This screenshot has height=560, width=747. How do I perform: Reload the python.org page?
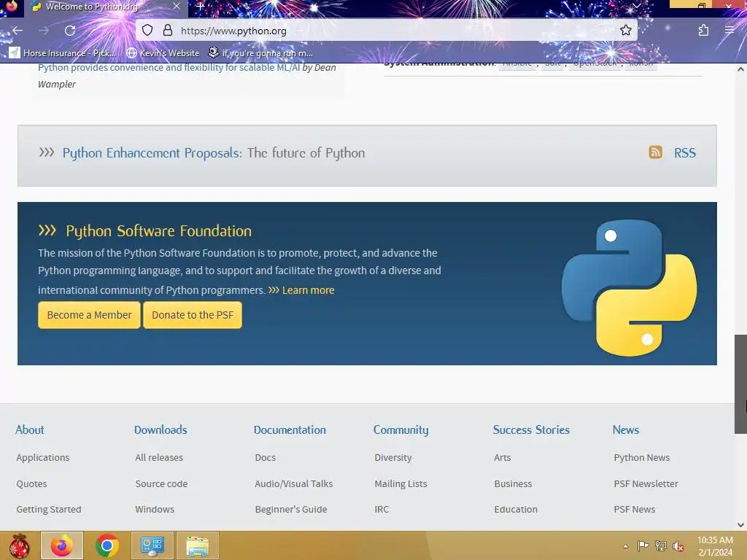[x=70, y=31]
